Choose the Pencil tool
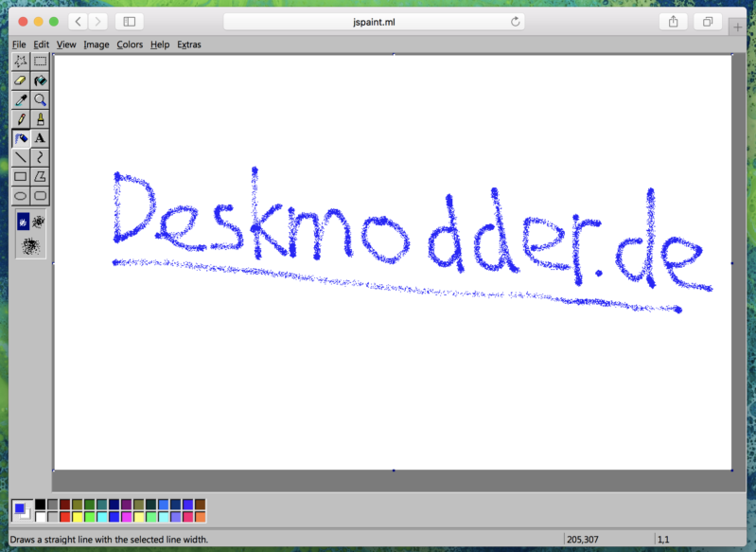Viewport: 756px width, 552px height. (21, 119)
